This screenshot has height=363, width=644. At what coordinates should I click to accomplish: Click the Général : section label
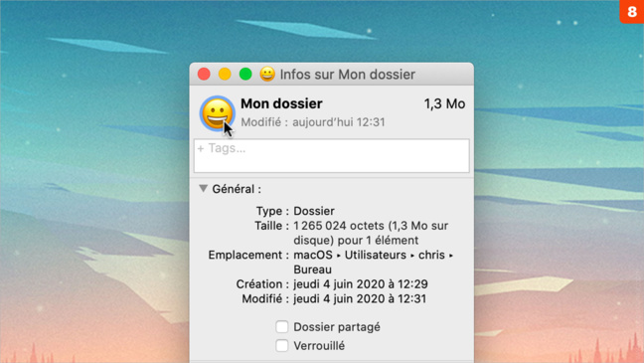(237, 189)
